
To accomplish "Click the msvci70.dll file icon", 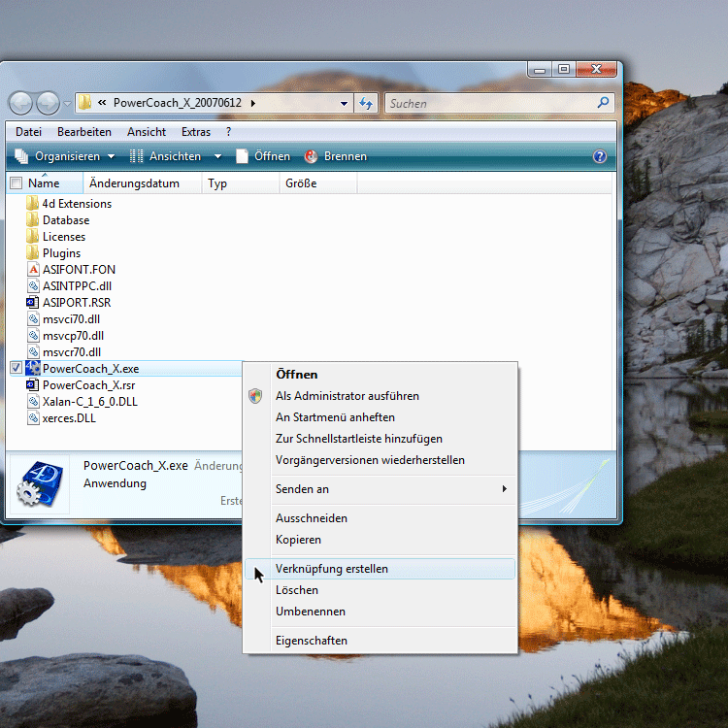I will click(x=33, y=319).
